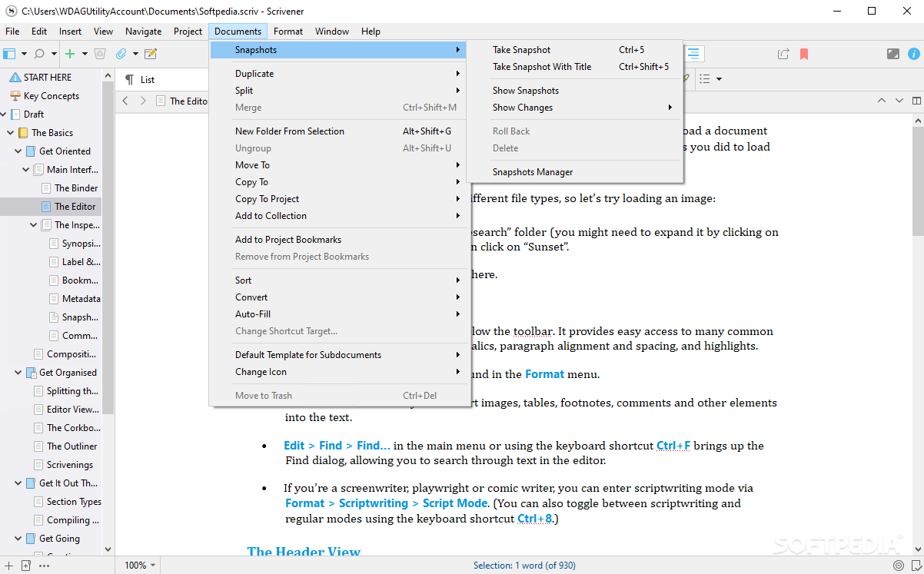The height and width of the screenshot is (574, 924).
Task: Open the View mode dropdown arrow
Action: pyautogui.click(x=24, y=54)
